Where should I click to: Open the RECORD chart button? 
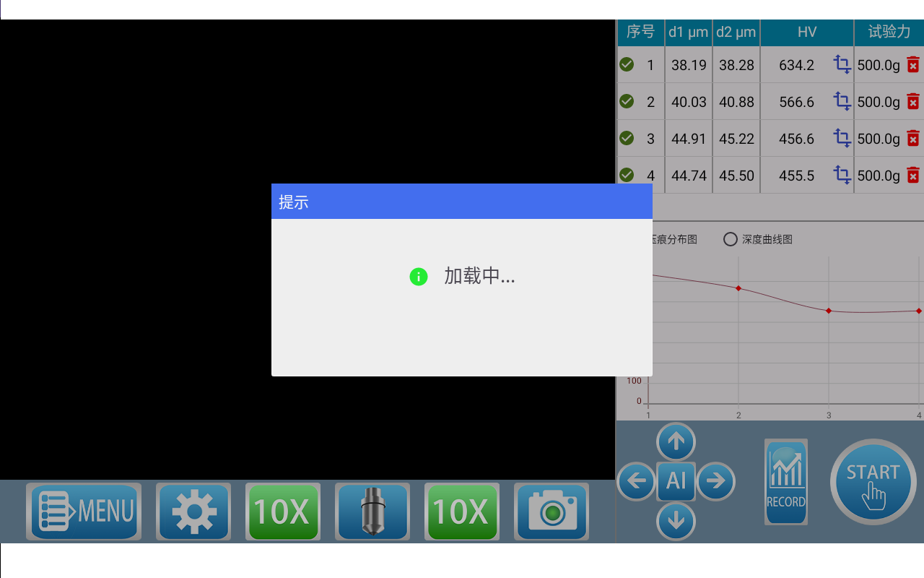click(786, 481)
